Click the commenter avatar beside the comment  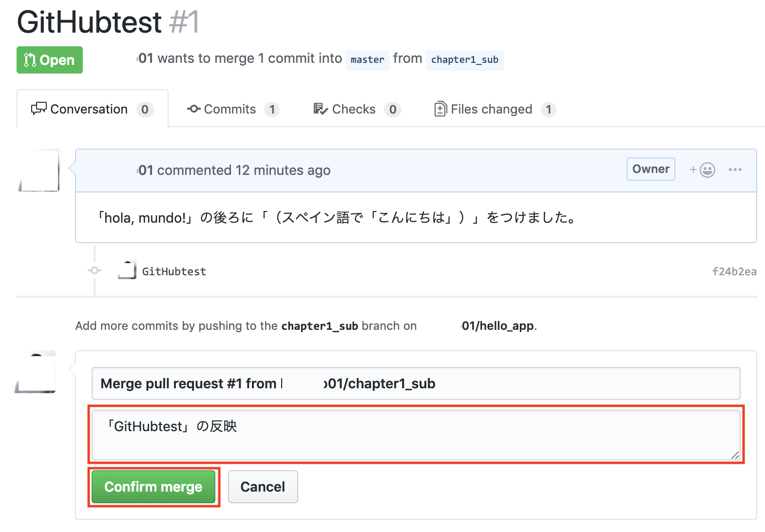coord(38,170)
